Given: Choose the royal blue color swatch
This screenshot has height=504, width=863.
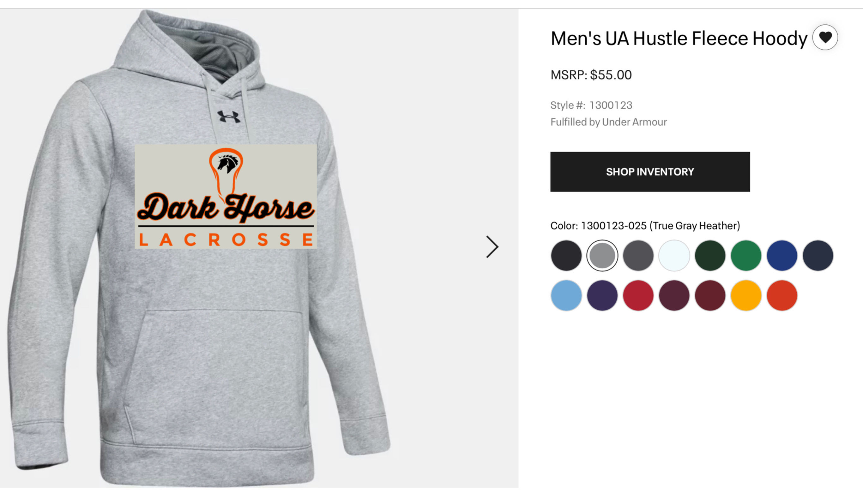Looking at the screenshot, I should pyautogui.click(x=782, y=255).
